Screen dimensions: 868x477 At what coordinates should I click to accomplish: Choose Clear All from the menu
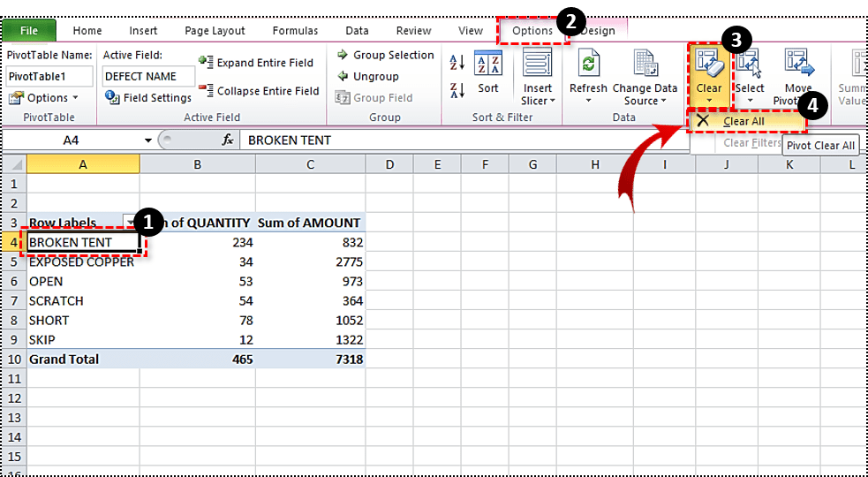pos(743,121)
